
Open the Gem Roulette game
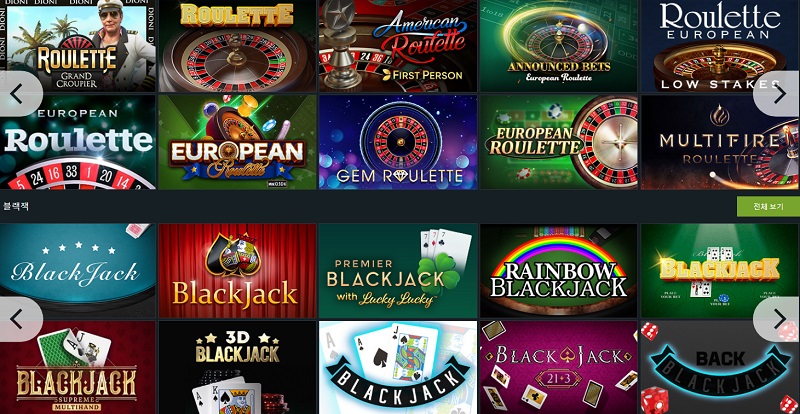[398, 142]
